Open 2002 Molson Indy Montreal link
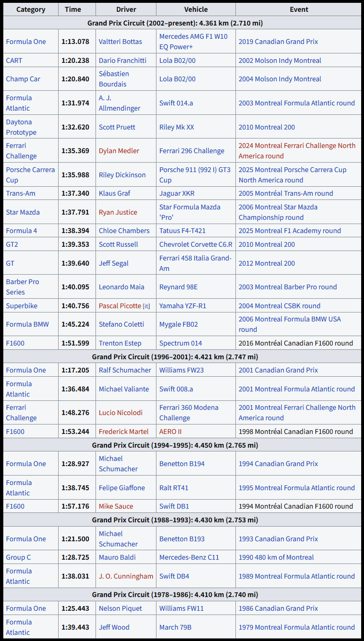 point(280,61)
